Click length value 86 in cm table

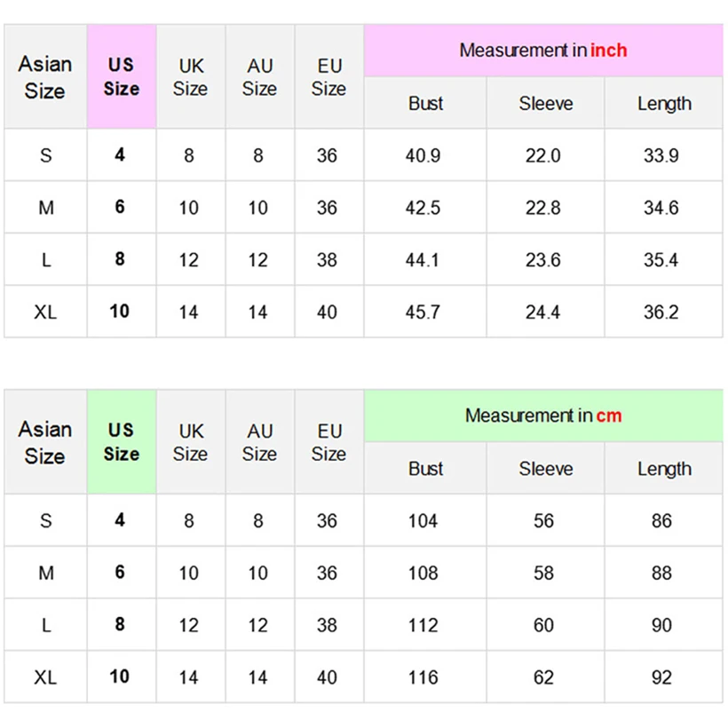(x=661, y=521)
